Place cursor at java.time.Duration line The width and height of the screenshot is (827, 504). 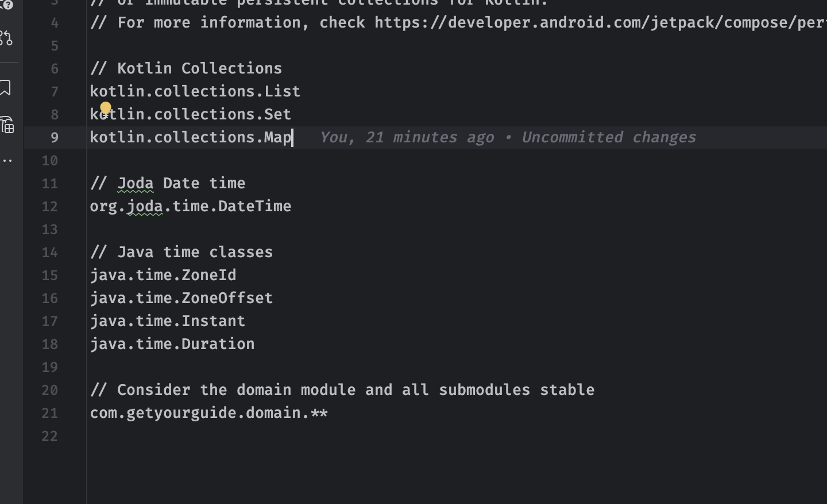point(172,344)
